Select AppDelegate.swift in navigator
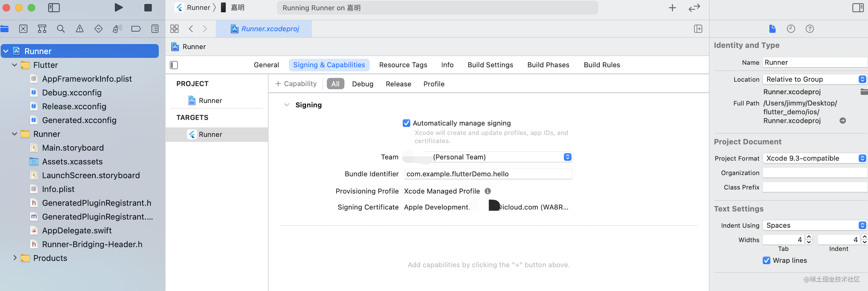 pyautogui.click(x=77, y=230)
